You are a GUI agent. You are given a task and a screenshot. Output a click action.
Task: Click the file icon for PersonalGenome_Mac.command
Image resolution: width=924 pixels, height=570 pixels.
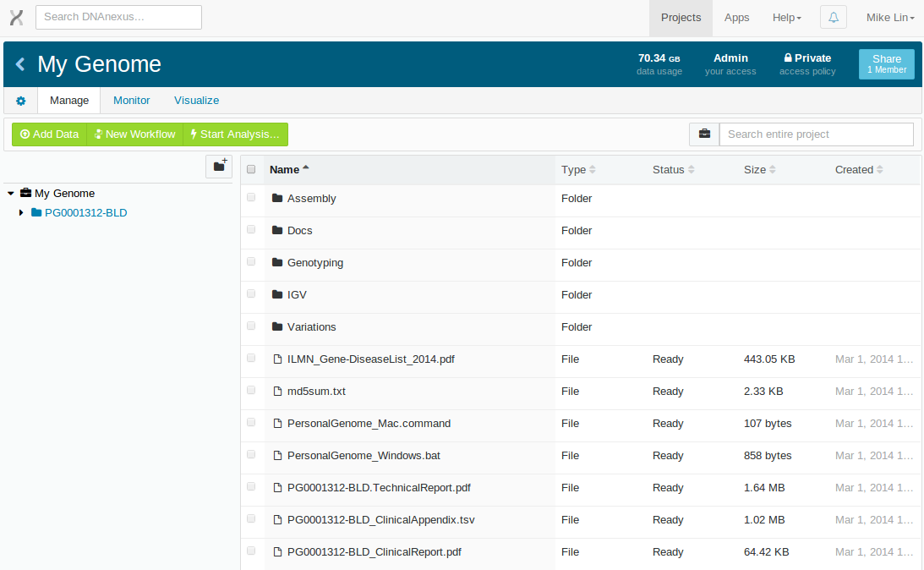(x=277, y=423)
